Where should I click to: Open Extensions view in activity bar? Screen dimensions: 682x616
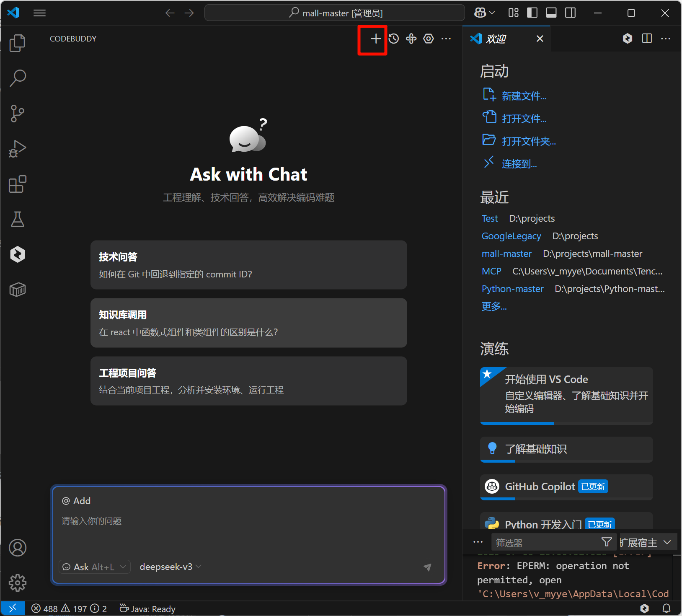17,184
